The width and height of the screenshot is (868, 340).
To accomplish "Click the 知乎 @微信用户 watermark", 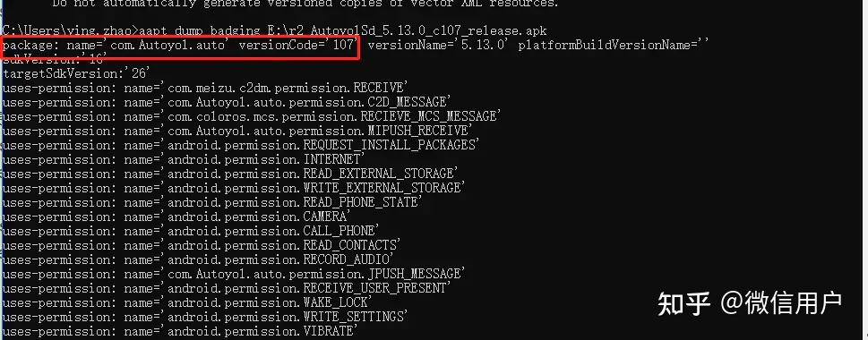I will point(750,303).
